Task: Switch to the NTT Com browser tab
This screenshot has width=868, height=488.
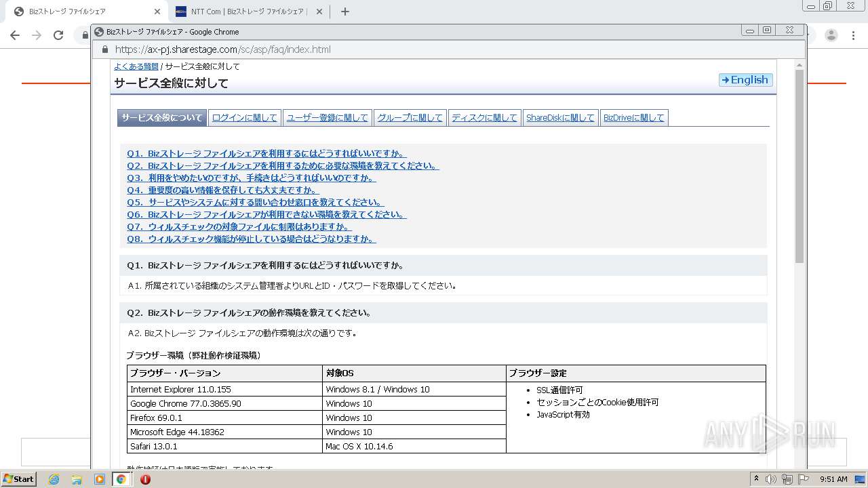Action: coord(248,12)
